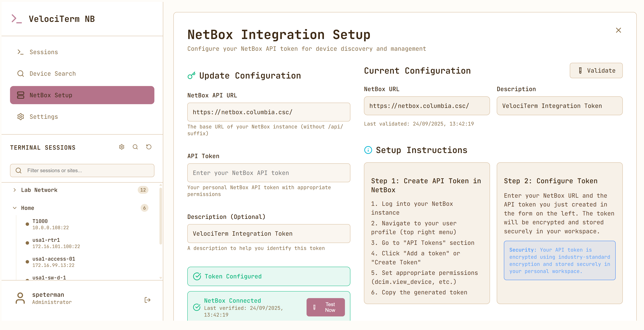
Task: Click the user avatar icon
Action: (x=20, y=298)
